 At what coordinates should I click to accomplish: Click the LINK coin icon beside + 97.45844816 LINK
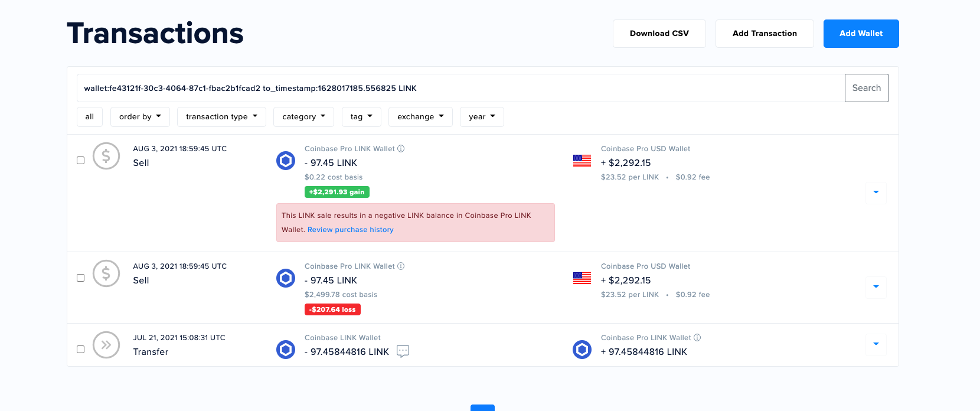582,350
